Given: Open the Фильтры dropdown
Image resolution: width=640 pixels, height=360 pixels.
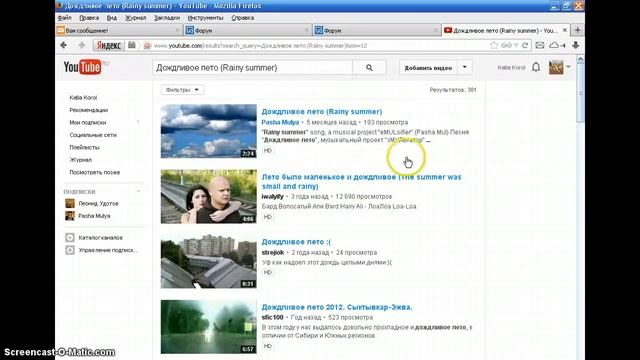Looking at the screenshot, I should pyautogui.click(x=182, y=90).
